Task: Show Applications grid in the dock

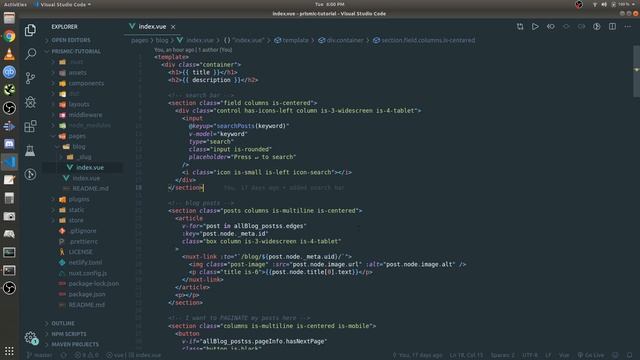Action: [x=9, y=351]
